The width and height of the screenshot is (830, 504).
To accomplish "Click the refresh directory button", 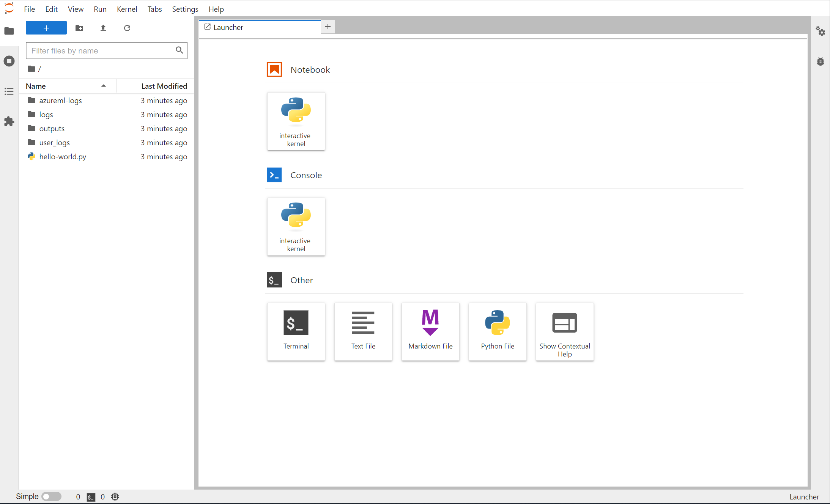I will [x=128, y=28].
